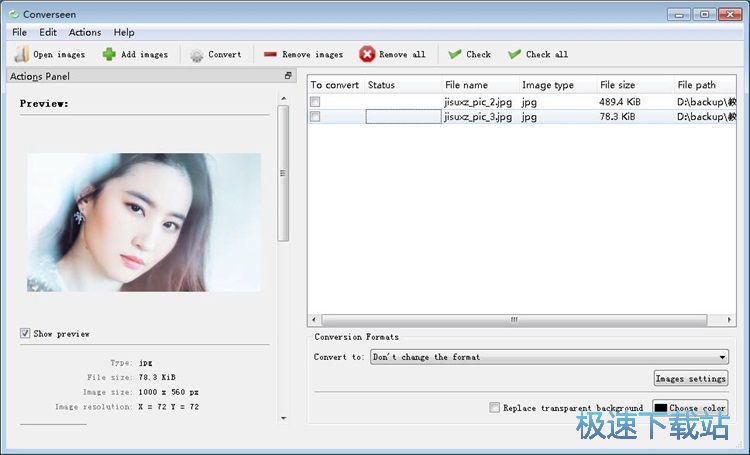Open the Help menu
750x455 pixels.
[x=124, y=32]
